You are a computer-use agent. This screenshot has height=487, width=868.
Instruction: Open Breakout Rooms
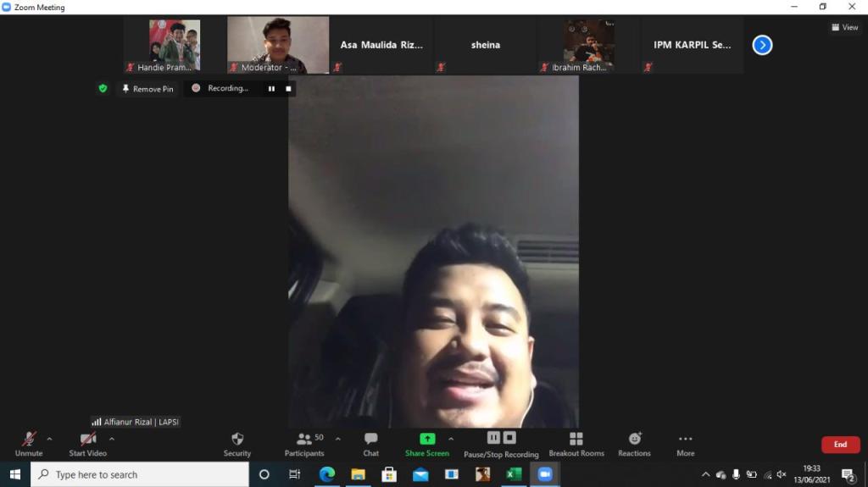(576, 443)
